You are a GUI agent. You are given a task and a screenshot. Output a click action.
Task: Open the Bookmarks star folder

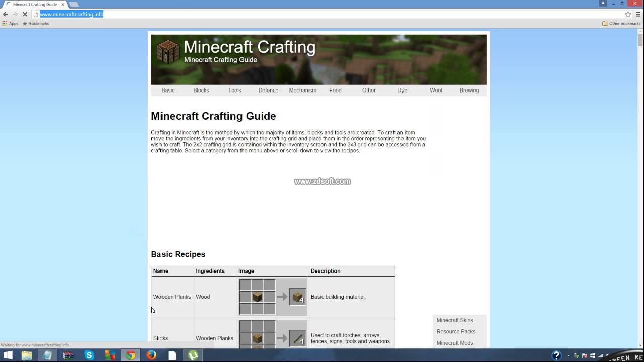[36, 23]
